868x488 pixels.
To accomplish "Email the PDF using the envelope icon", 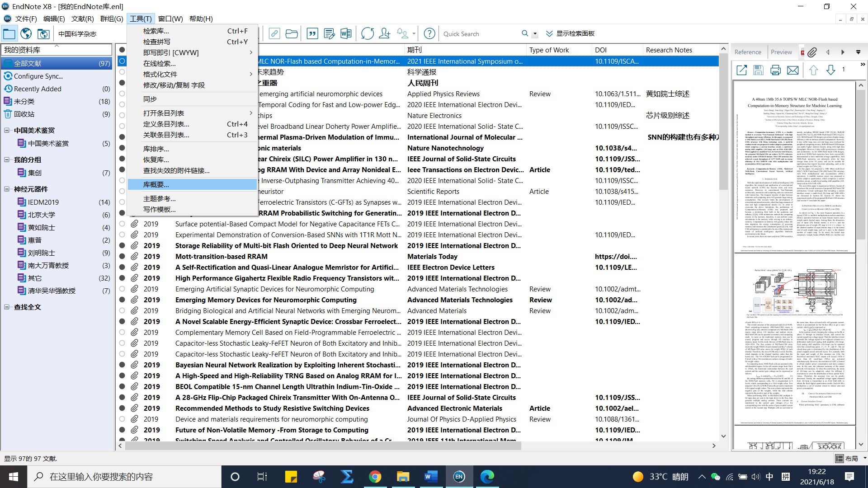I will tap(793, 70).
